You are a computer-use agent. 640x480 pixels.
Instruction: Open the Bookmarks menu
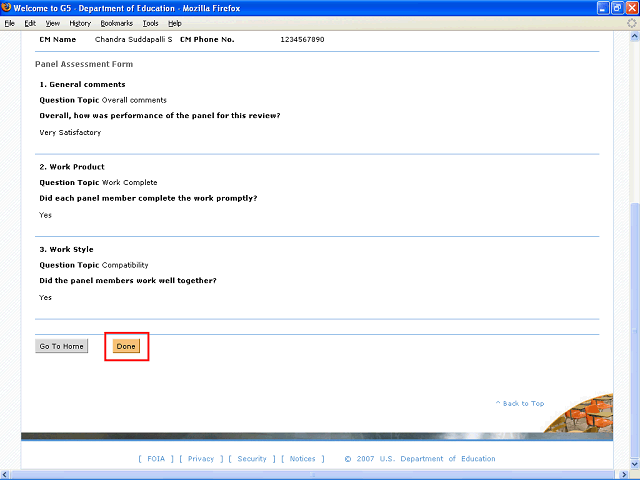117,24
